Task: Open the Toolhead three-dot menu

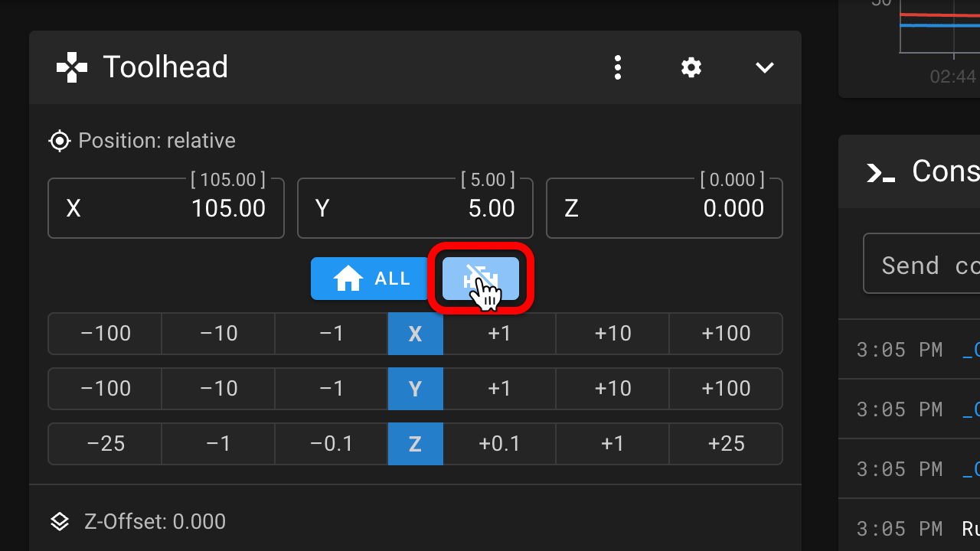Action: [x=618, y=67]
